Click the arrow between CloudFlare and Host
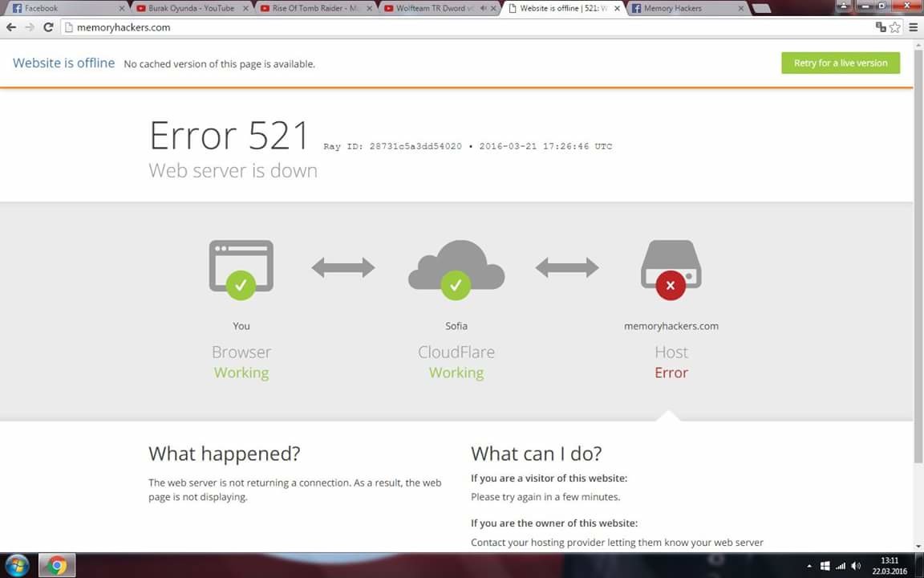Viewport: 924px width, 578px height. pyautogui.click(x=567, y=267)
